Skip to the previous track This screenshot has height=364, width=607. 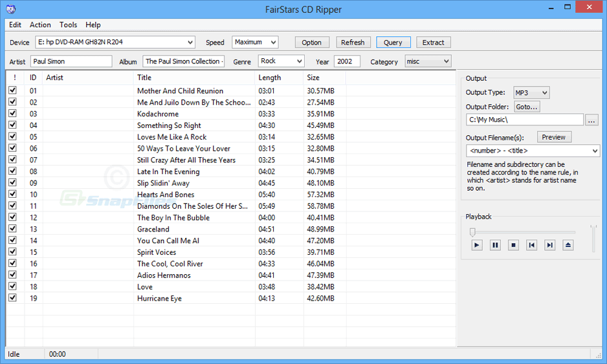point(531,245)
